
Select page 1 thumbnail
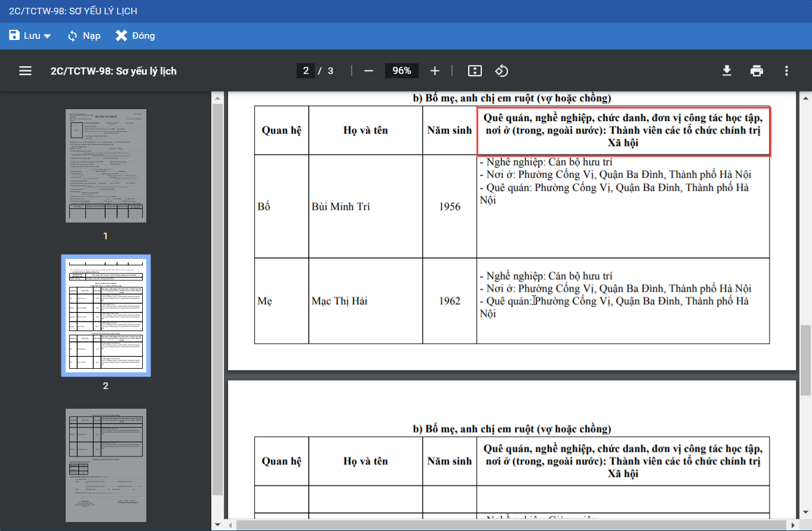click(x=106, y=166)
